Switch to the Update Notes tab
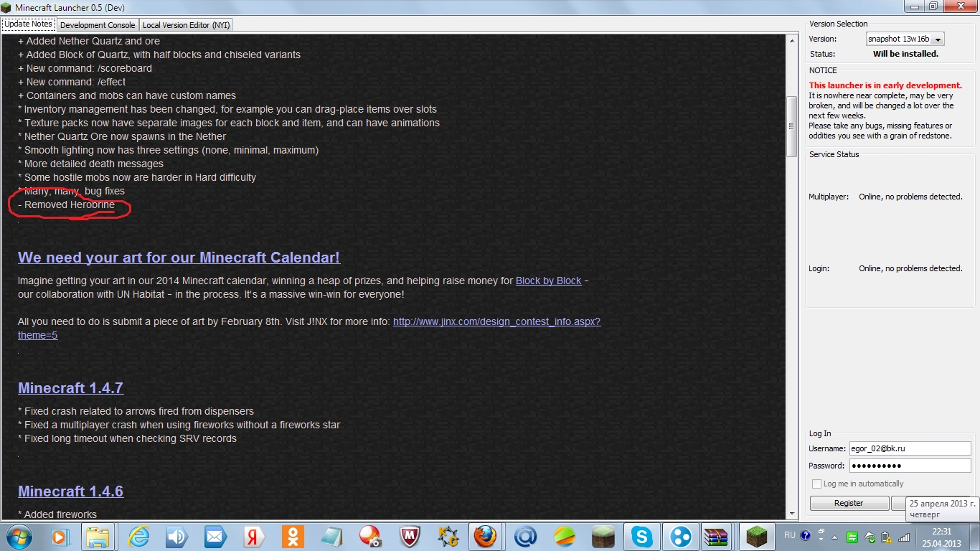The image size is (980, 551). coord(28,24)
